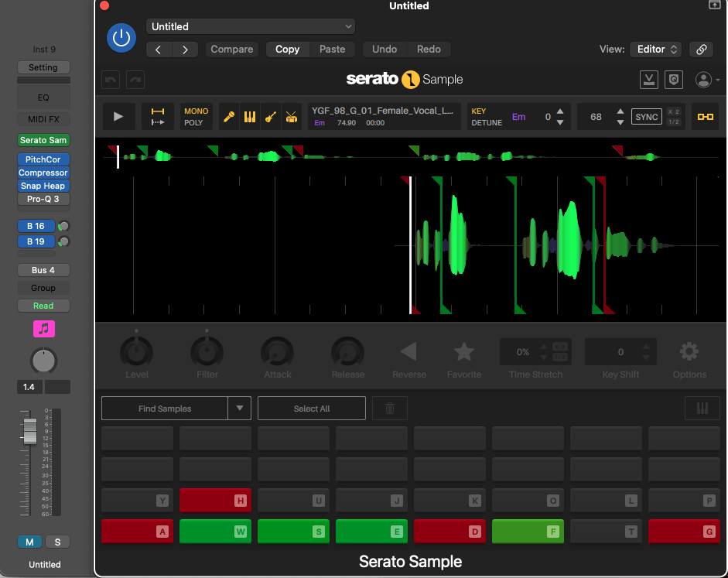Toggle the plugin power button
The image size is (728, 578).
point(121,38)
